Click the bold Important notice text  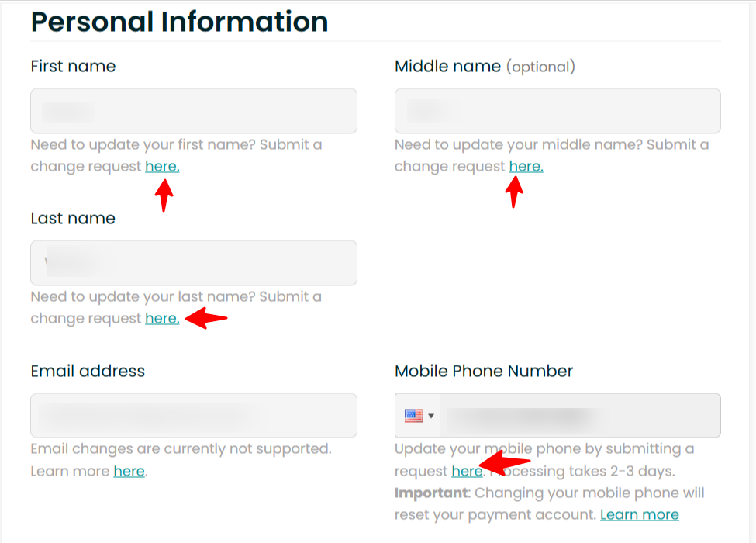click(430, 493)
